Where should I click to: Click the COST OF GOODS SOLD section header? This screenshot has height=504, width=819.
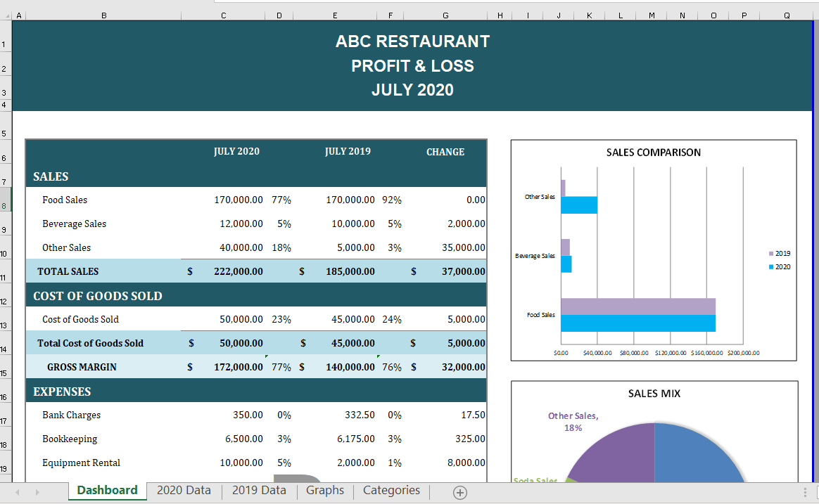point(98,296)
